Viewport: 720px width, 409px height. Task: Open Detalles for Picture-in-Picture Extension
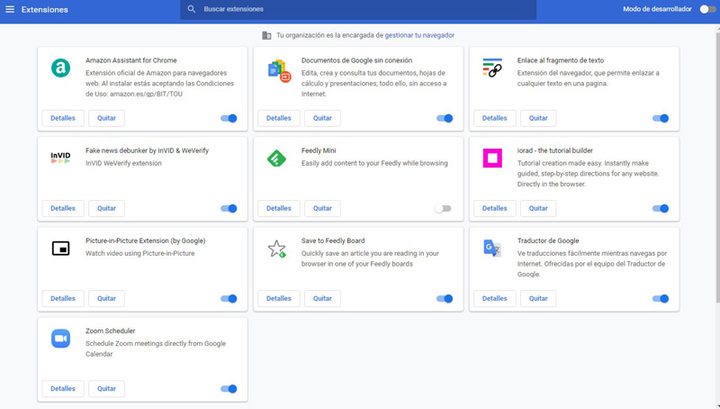tap(63, 298)
